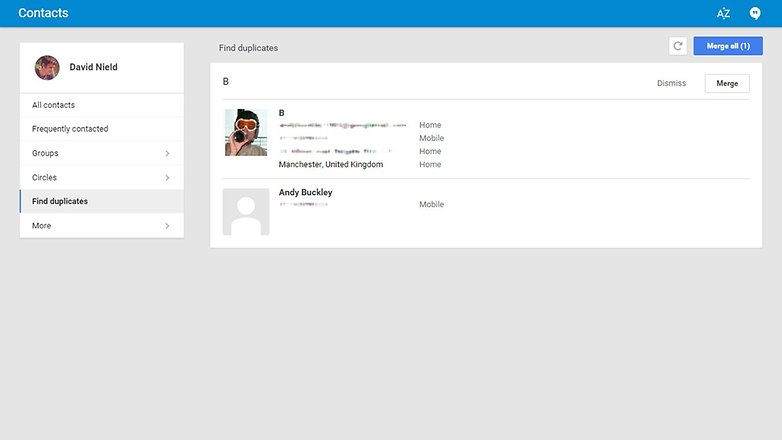The width and height of the screenshot is (782, 440).
Task: Open the Hangouts chat icon
Action: pos(755,13)
